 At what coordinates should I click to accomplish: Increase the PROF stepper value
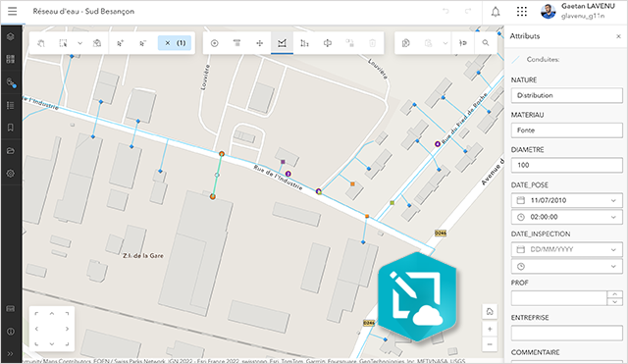[615, 294]
